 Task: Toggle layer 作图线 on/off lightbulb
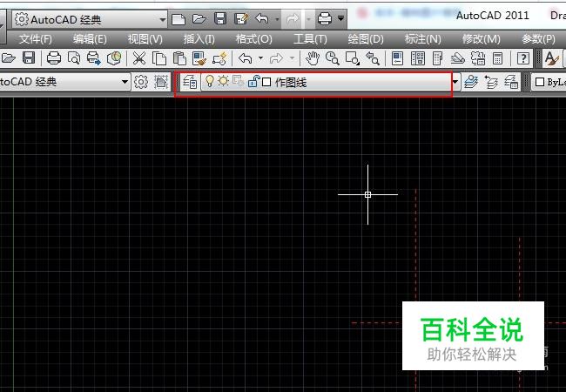click(209, 81)
